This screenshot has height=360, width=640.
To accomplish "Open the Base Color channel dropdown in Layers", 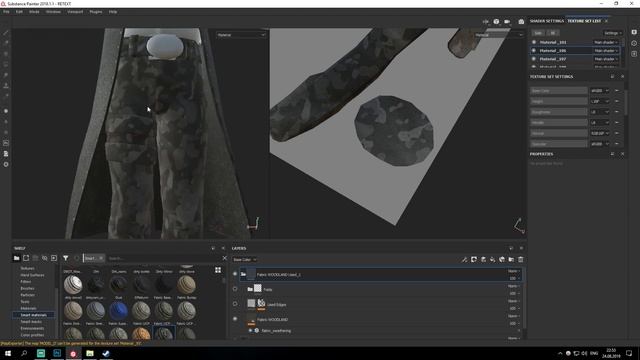I will pyautogui.click(x=244, y=260).
